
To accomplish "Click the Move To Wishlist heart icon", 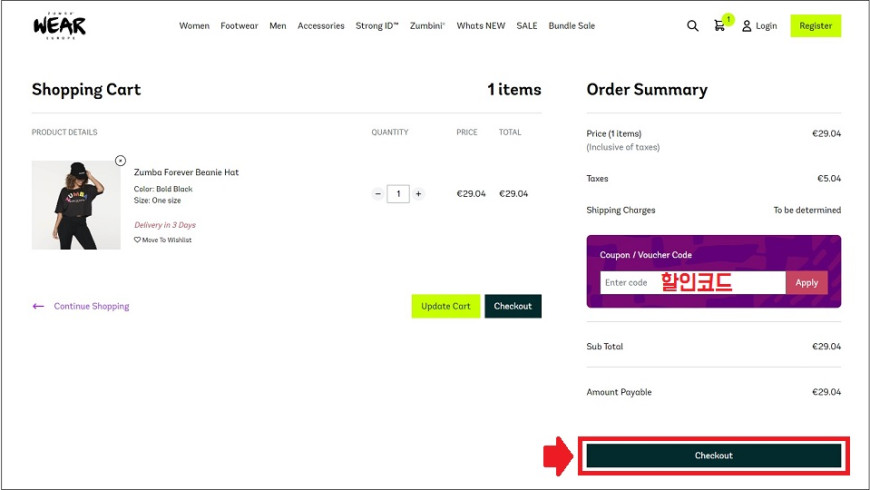I will (137, 240).
